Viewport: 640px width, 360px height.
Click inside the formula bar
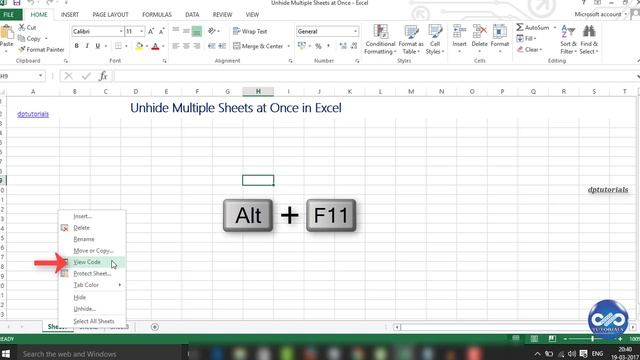click(x=373, y=76)
